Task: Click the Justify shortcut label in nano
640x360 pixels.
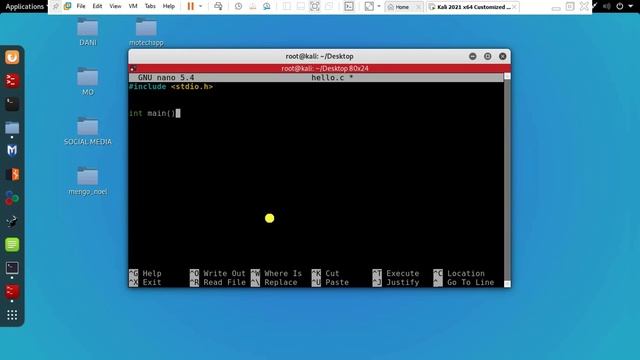Action: [x=403, y=282]
